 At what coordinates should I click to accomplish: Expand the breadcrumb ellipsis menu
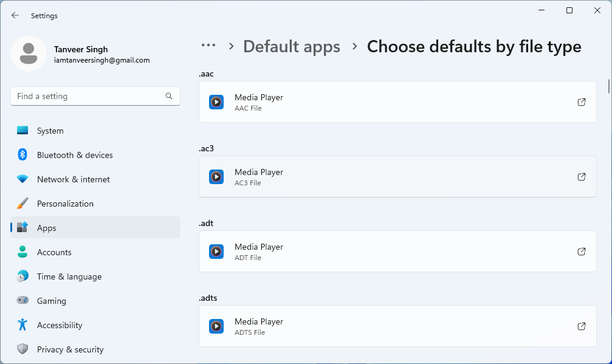coord(208,46)
